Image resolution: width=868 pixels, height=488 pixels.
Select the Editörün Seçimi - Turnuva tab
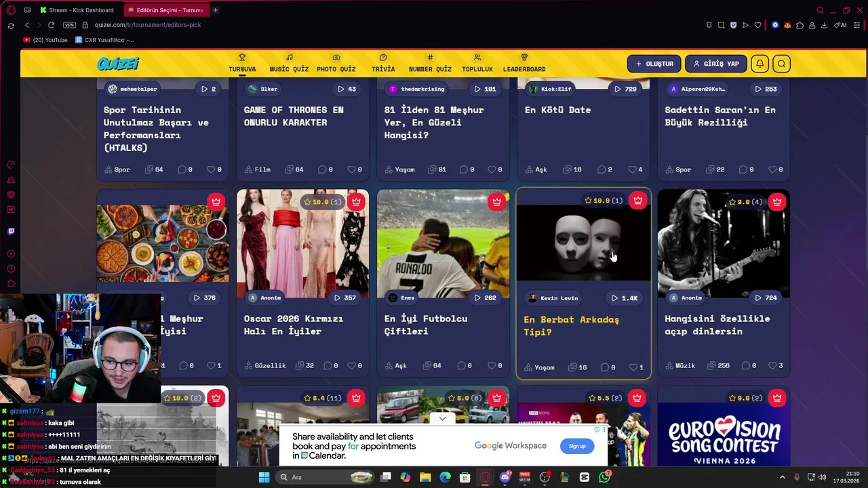coord(165,10)
